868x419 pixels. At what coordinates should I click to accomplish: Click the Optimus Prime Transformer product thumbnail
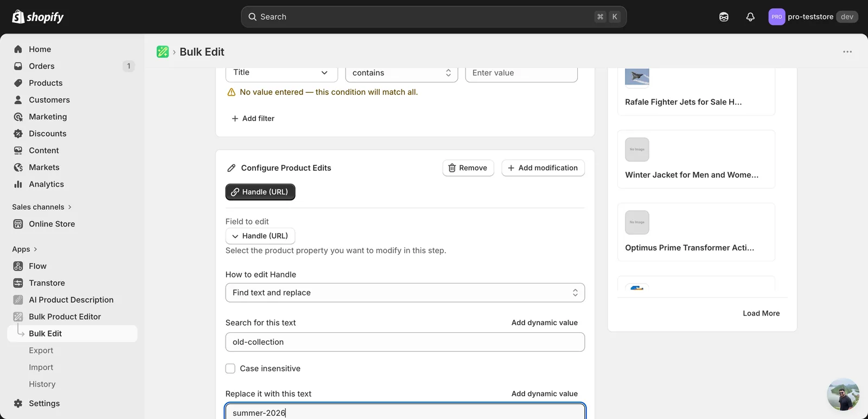click(x=637, y=222)
